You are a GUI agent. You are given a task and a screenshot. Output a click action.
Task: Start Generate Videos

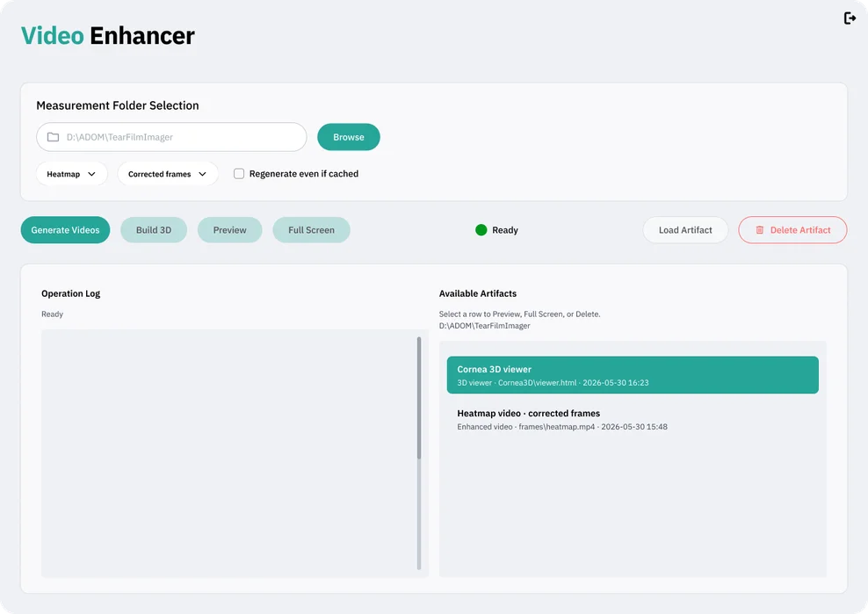tap(65, 230)
